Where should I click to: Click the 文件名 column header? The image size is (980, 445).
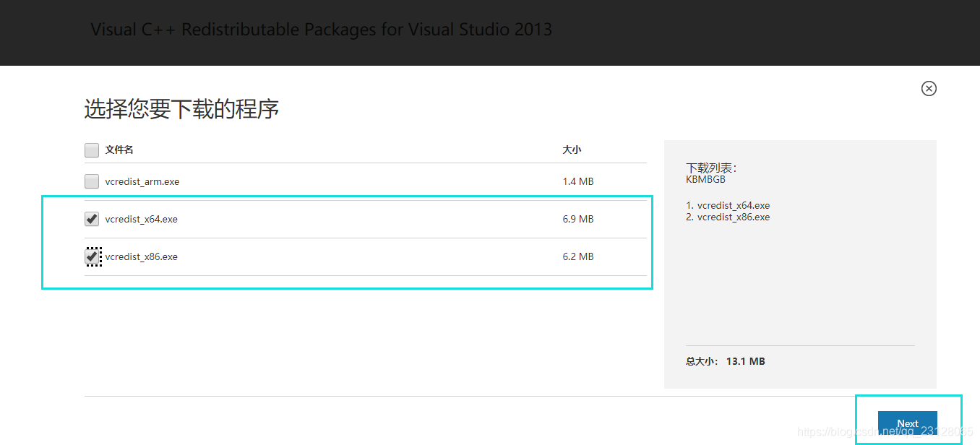[119, 150]
